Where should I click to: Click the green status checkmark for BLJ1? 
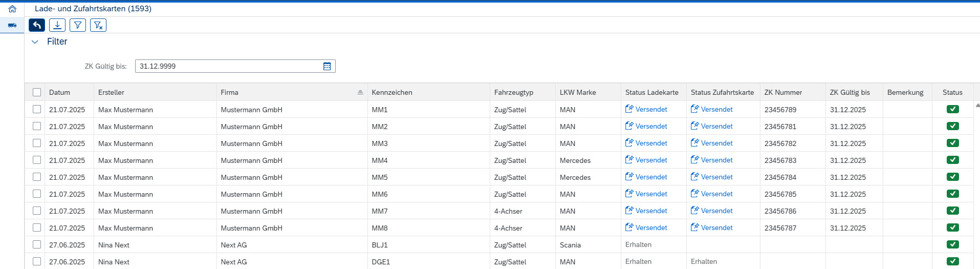click(952, 244)
